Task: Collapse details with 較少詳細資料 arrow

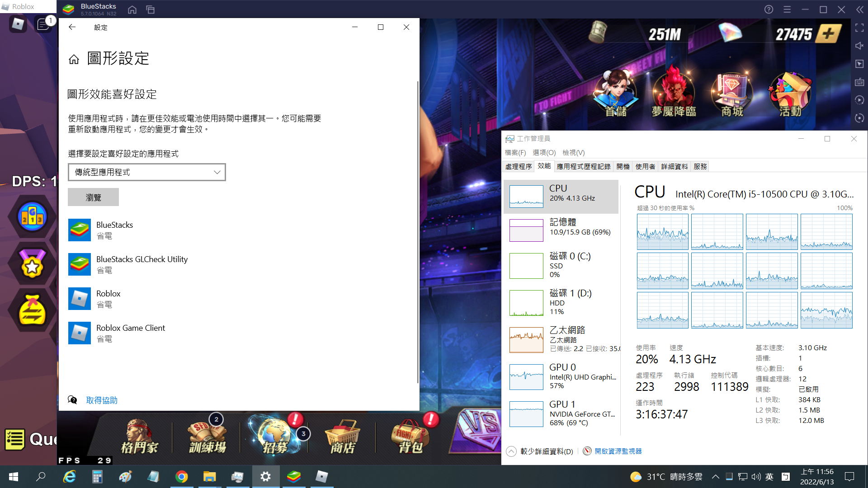Action: [x=511, y=451]
